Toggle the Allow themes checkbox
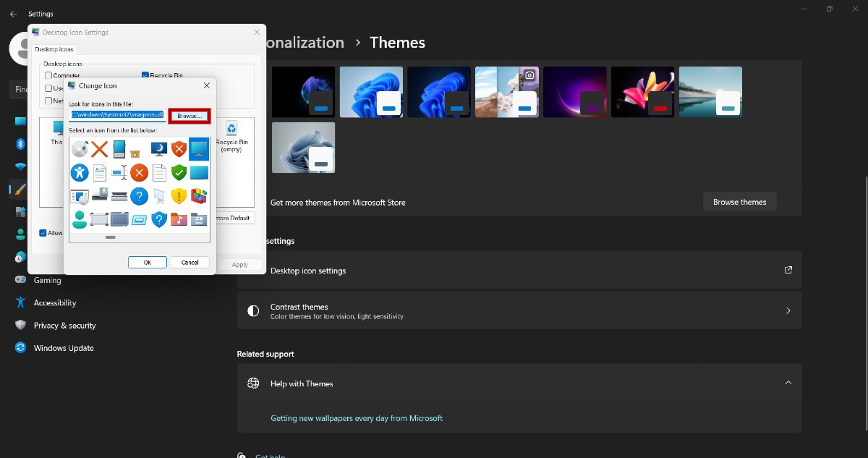The height and width of the screenshot is (458, 868). point(43,233)
